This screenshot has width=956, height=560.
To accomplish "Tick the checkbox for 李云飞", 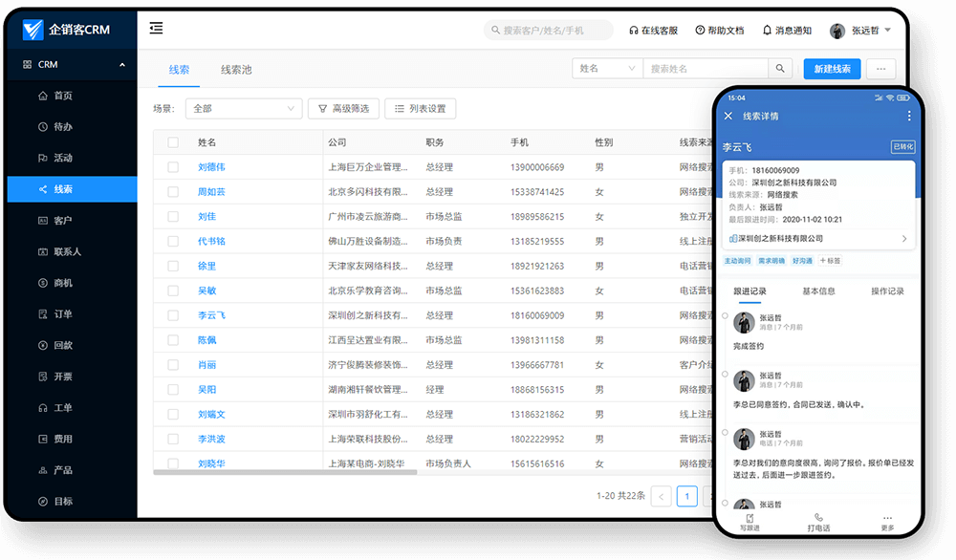I will (x=173, y=315).
